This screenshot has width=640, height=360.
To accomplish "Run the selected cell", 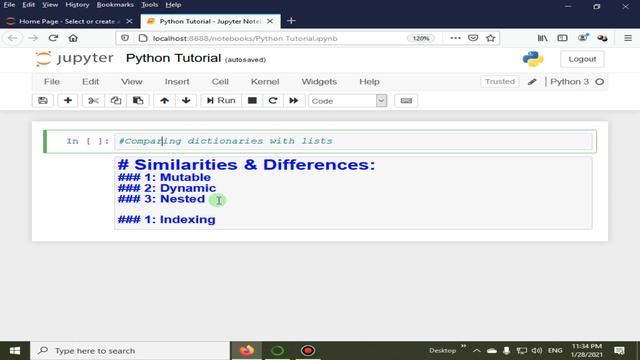I will click(x=221, y=100).
